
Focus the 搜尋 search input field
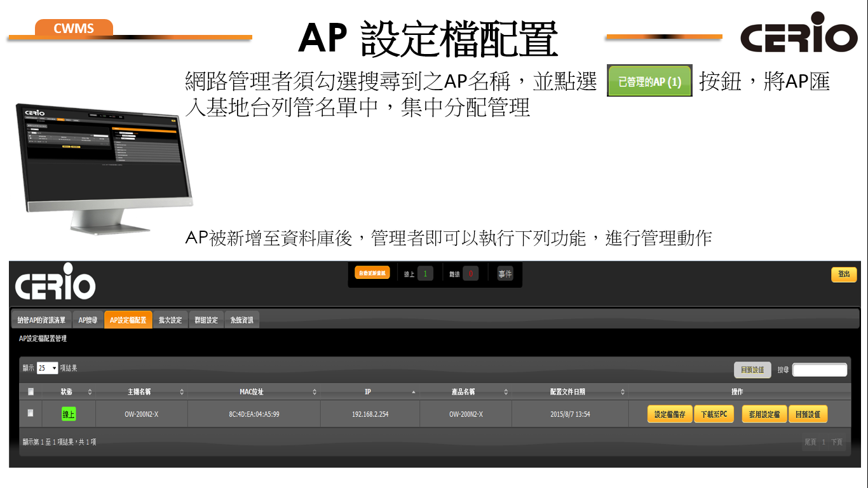pyautogui.click(x=820, y=370)
